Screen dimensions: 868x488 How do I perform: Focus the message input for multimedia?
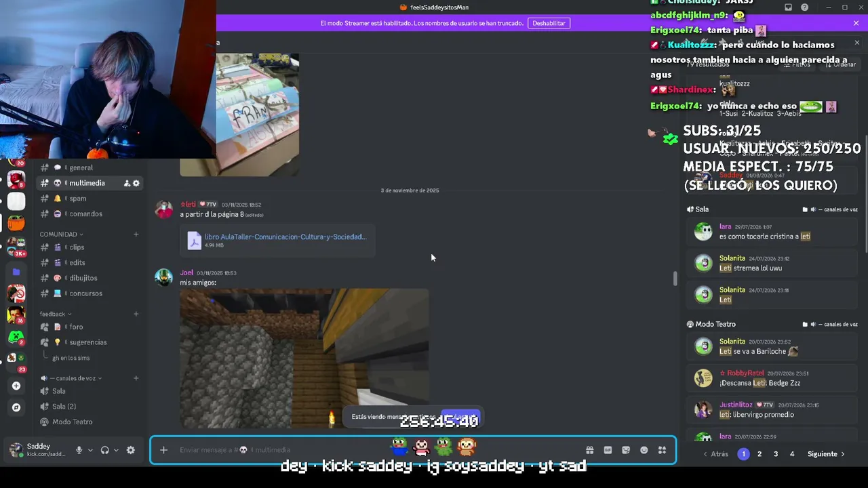pos(380,450)
